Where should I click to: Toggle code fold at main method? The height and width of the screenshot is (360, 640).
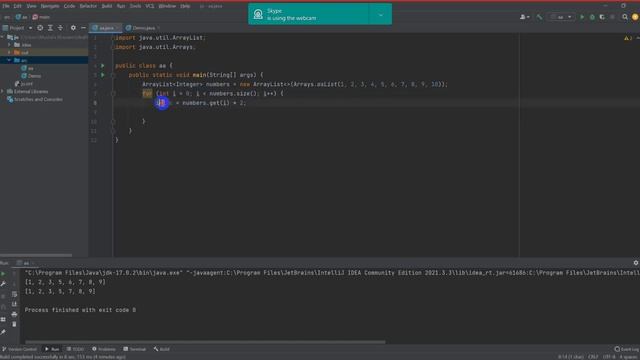(x=113, y=75)
